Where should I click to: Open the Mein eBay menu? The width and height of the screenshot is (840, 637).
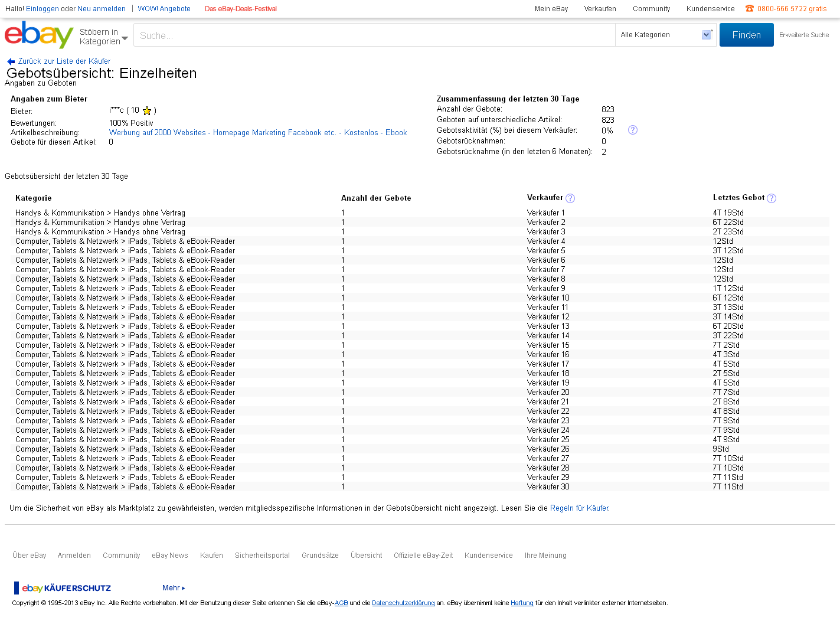[x=551, y=9]
